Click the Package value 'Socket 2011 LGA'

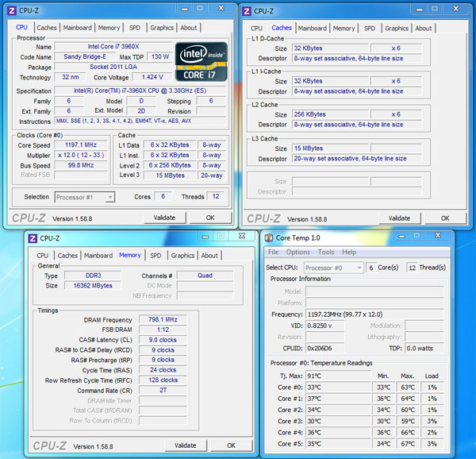(113, 67)
